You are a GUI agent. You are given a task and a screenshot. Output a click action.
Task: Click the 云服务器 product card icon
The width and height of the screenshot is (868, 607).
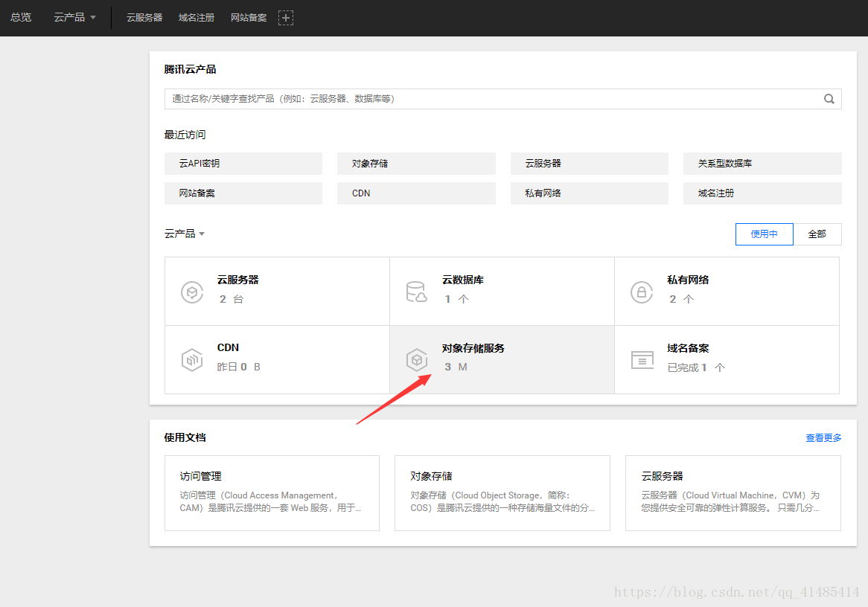[192, 292]
